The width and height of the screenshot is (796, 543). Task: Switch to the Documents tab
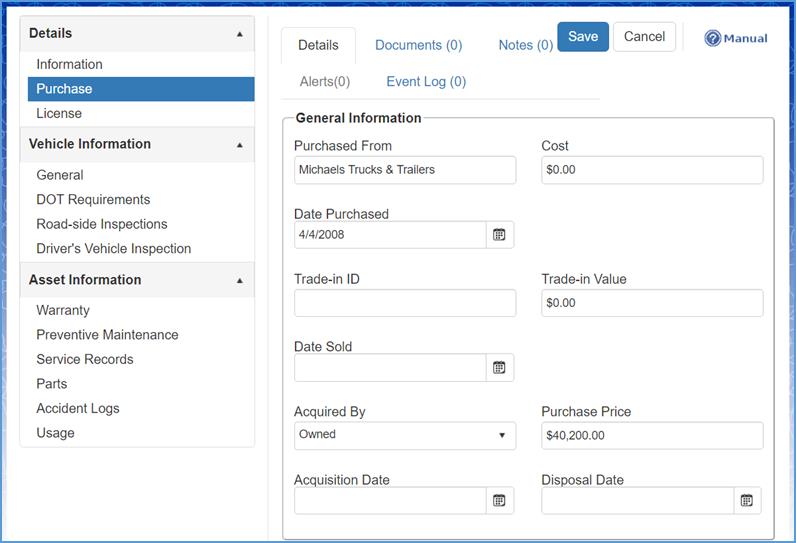click(418, 45)
